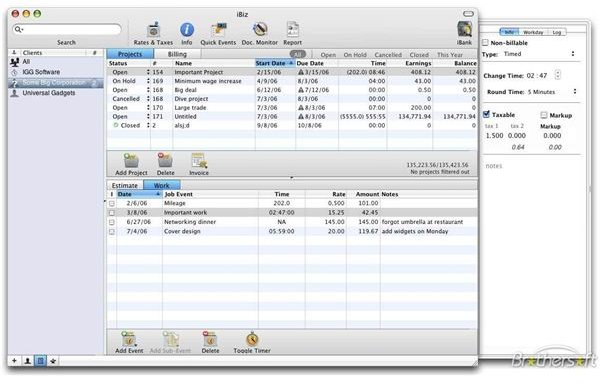The height and width of the screenshot is (385, 600).
Task: Check the box for Cover design event
Action: point(112,232)
